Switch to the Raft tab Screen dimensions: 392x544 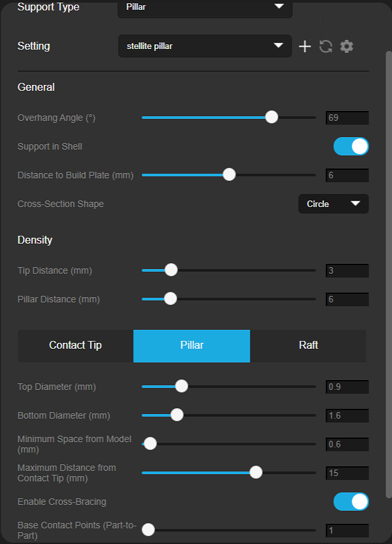(x=308, y=346)
